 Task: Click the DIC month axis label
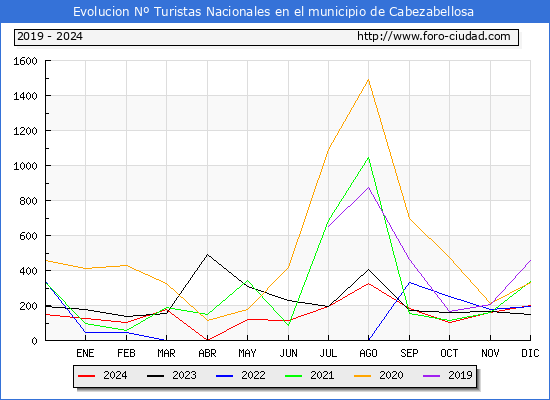530,353
